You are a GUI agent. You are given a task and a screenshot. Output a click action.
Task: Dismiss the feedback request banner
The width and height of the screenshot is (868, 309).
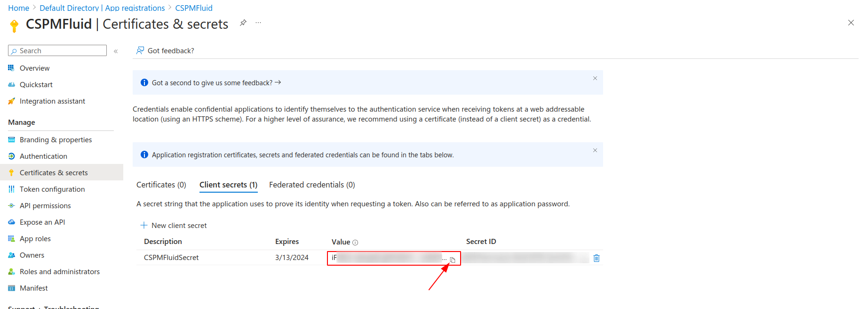[595, 78]
